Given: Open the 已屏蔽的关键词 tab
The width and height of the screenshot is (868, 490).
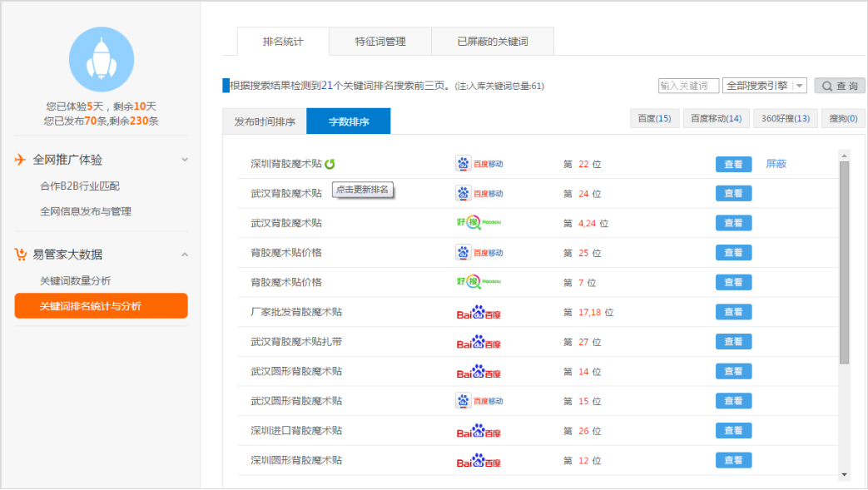Looking at the screenshot, I should (x=493, y=42).
